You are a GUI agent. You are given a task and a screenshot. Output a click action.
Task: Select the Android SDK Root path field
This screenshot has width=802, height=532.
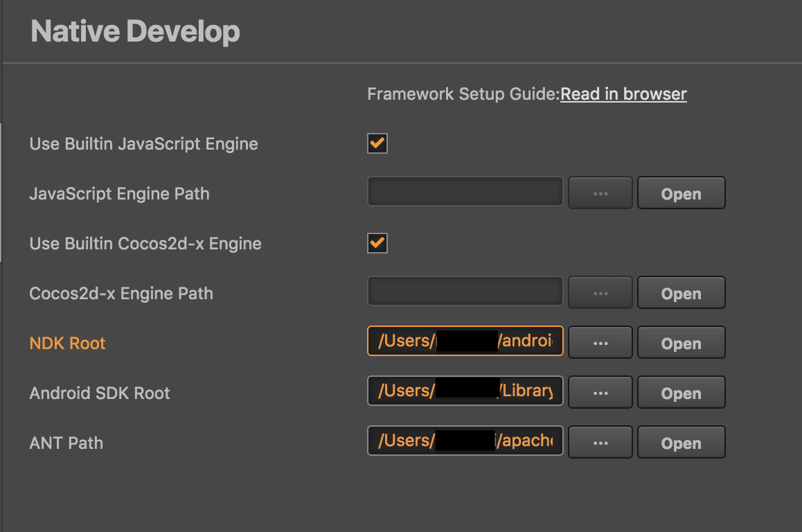pyautogui.click(x=465, y=391)
